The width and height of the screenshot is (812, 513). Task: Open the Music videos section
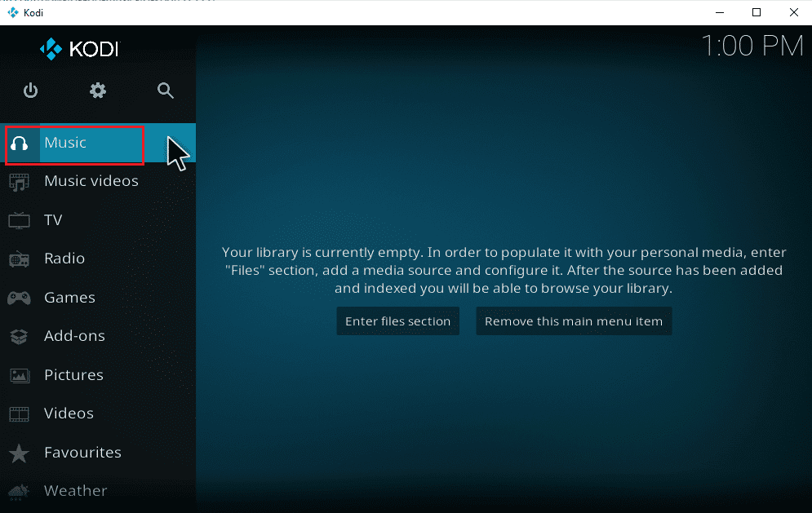tap(90, 181)
